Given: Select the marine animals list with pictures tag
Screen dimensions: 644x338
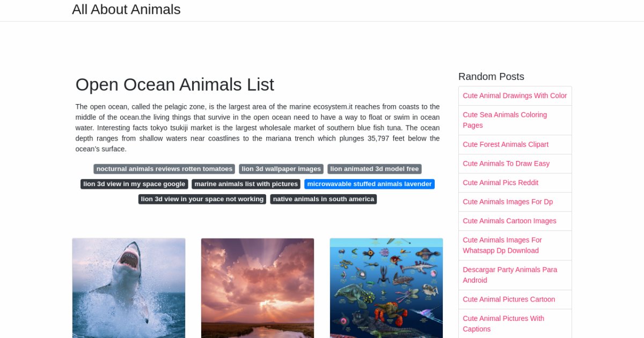Looking at the screenshot, I should [x=246, y=184].
